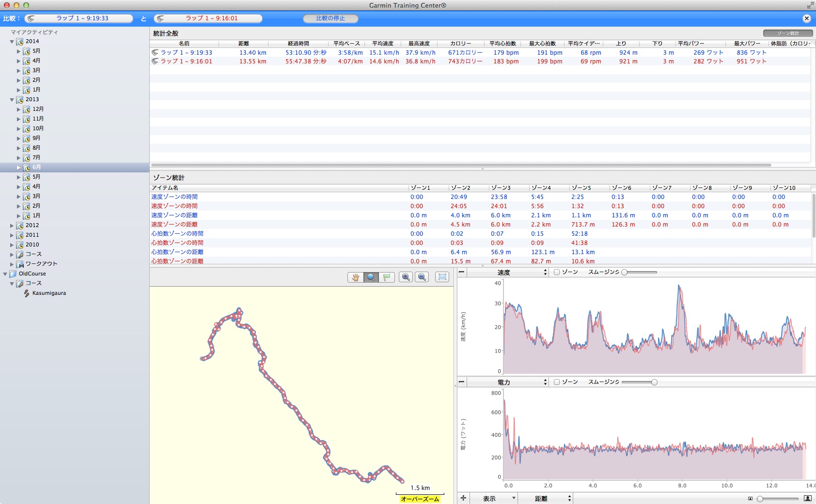Viewport: 816px width, 504px height.
Task: Click the 12月 activity month icon
Action: pyautogui.click(x=27, y=109)
